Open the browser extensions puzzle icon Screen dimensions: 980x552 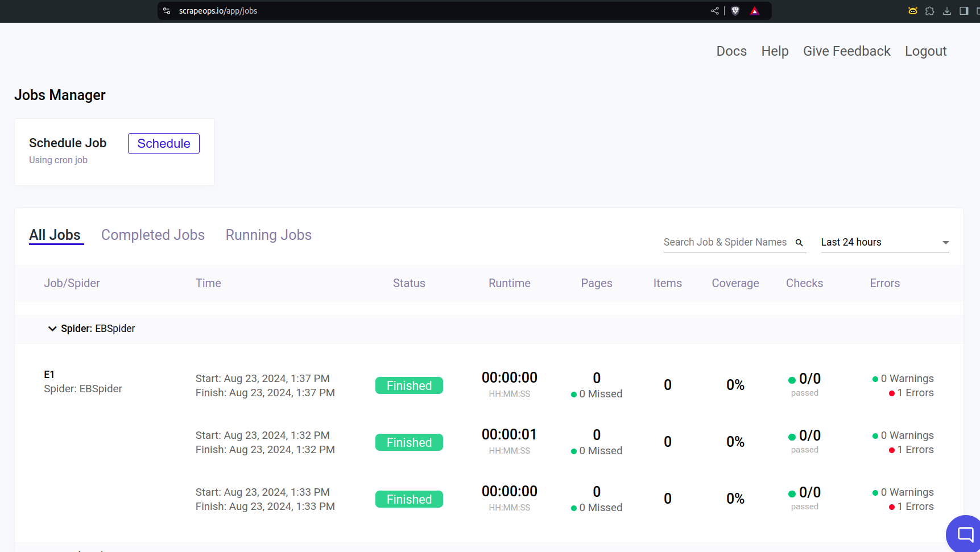click(930, 11)
